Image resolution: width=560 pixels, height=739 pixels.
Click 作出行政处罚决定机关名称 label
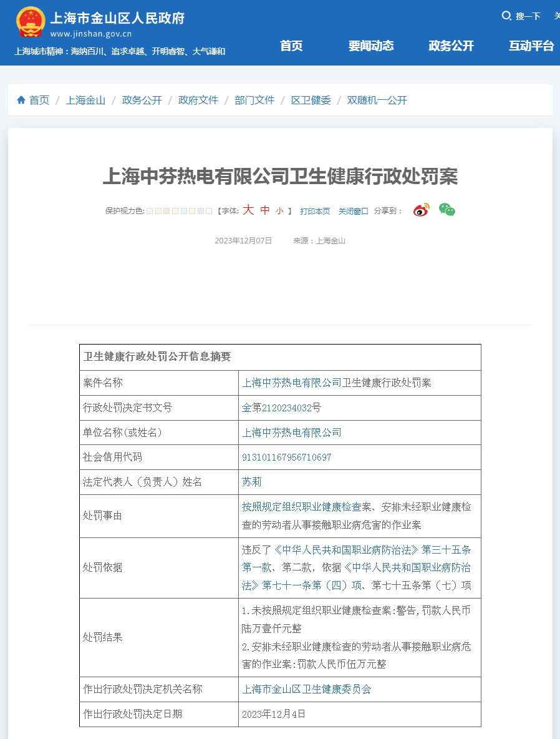click(x=143, y=689)
